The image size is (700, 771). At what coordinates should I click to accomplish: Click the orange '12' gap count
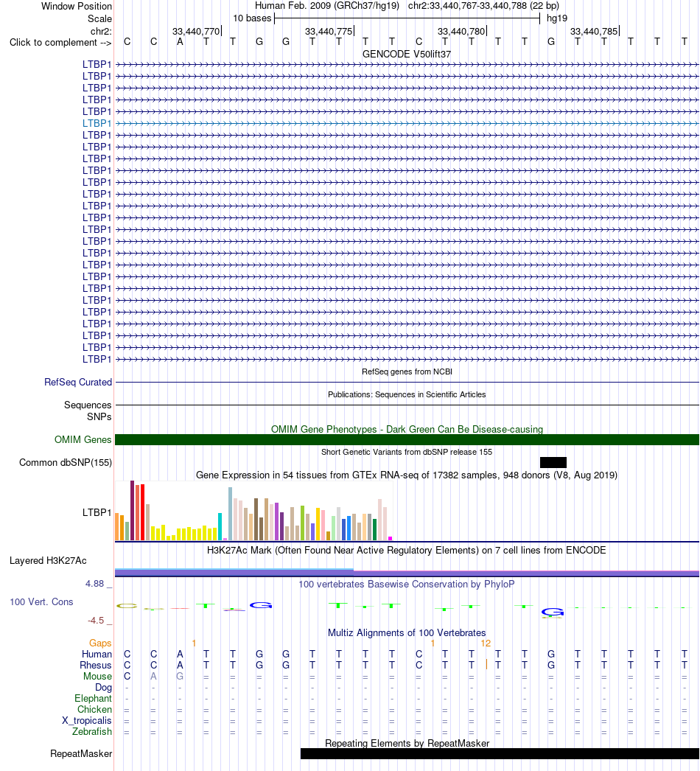(486, 643)
